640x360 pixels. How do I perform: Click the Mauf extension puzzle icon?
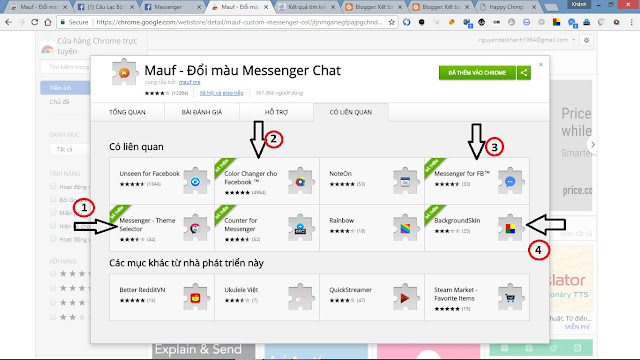coord(124,72)
